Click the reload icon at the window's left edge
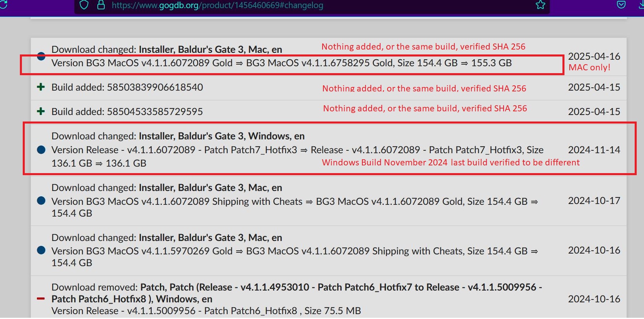This screenshot has width=644, height=319. tap(3, 5)
